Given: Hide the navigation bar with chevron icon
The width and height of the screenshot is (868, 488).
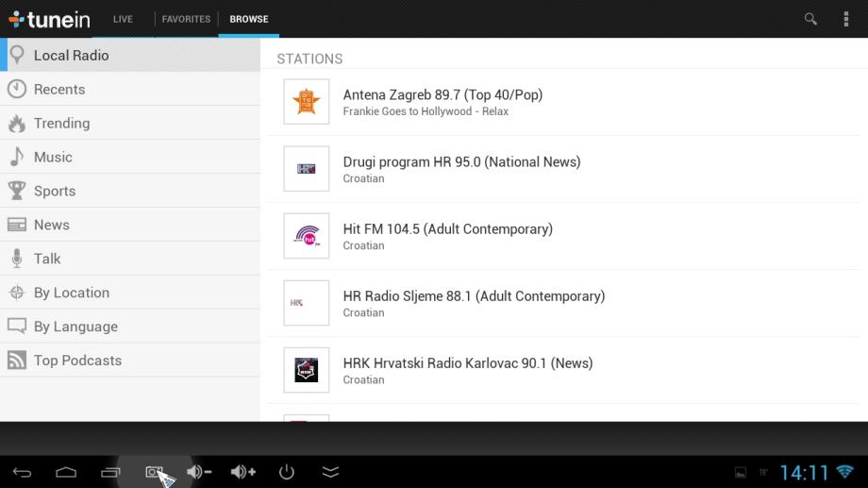Looking at the screenshot, I should [x=330, y=472].
